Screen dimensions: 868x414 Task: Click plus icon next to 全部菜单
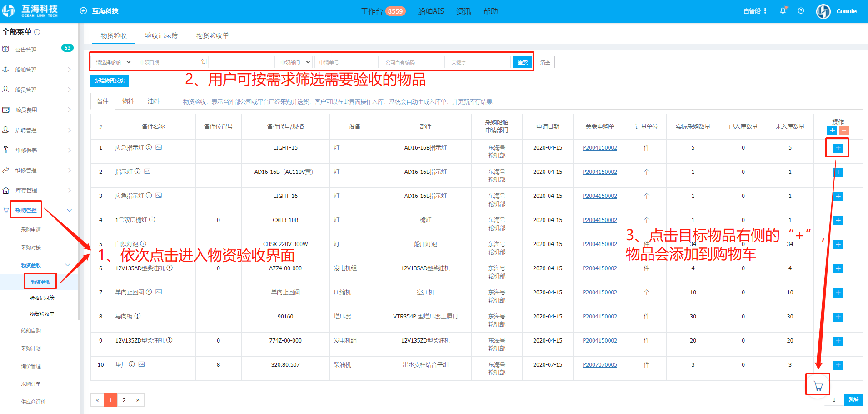click(37, 32)
